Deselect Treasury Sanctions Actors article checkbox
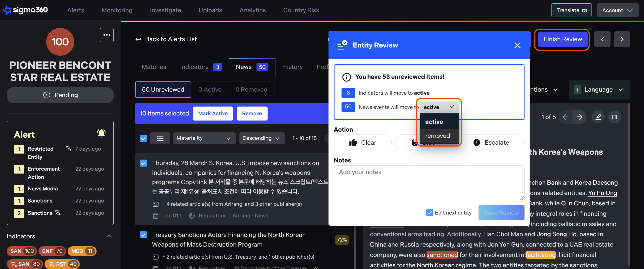Image resolution: width=644 pixels, height=269 pixels. coord(143,235)
